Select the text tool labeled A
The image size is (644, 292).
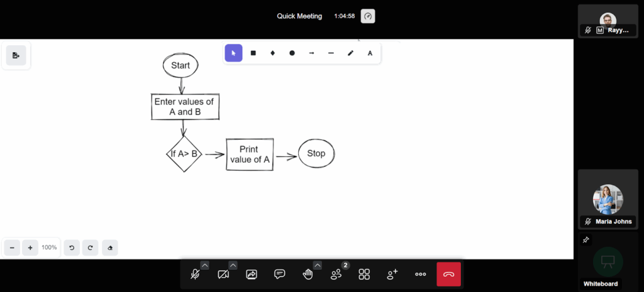[370, 53]
